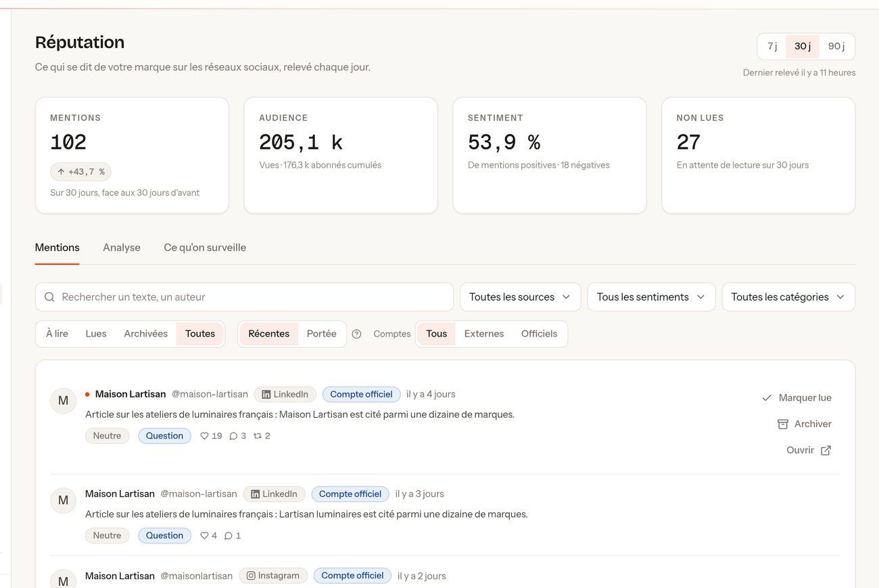
Task: Select the Tous accounts filter
Action: [437, 334]
